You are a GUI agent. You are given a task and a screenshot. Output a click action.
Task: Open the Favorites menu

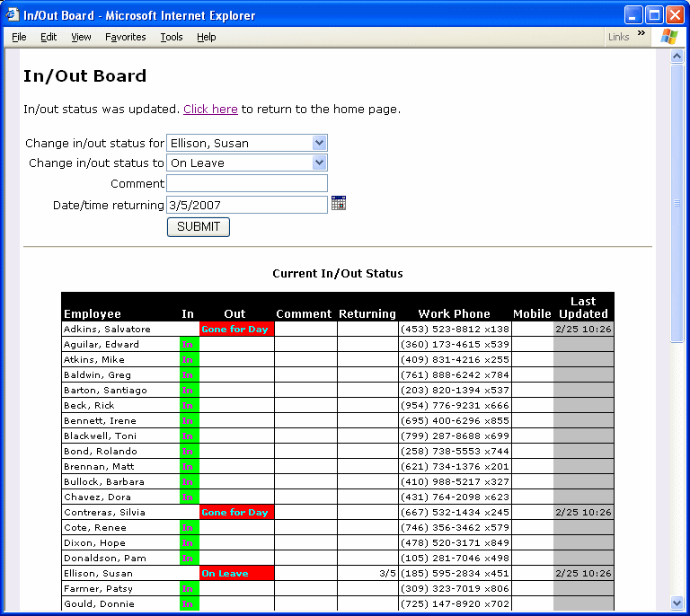point(125,37)
